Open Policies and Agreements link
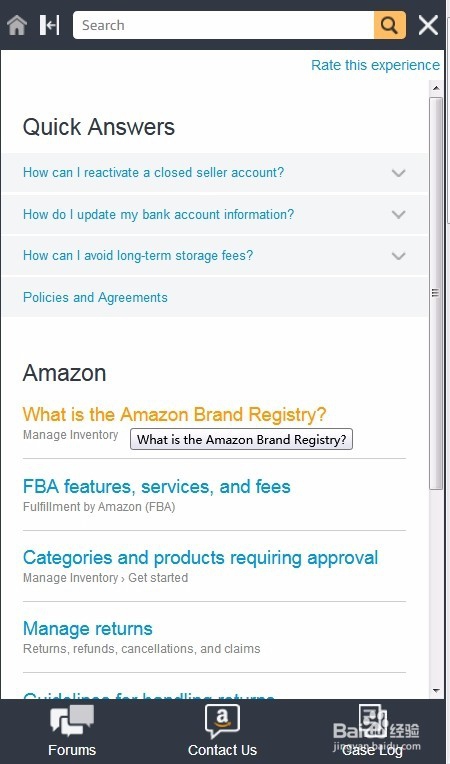This screenshot has width=450, height=764. click(95, 297)
